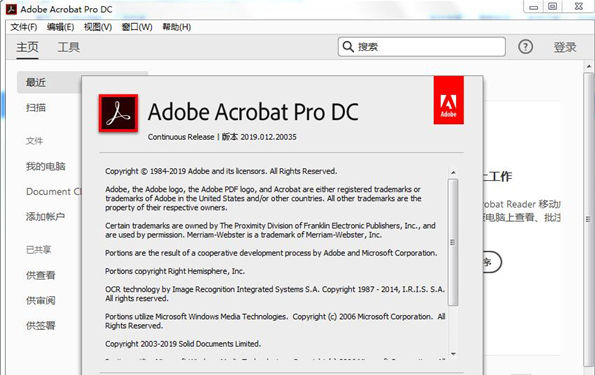595x375 pixels.
Task: Click the About dialog scroll down arrow
Action: 453,354
